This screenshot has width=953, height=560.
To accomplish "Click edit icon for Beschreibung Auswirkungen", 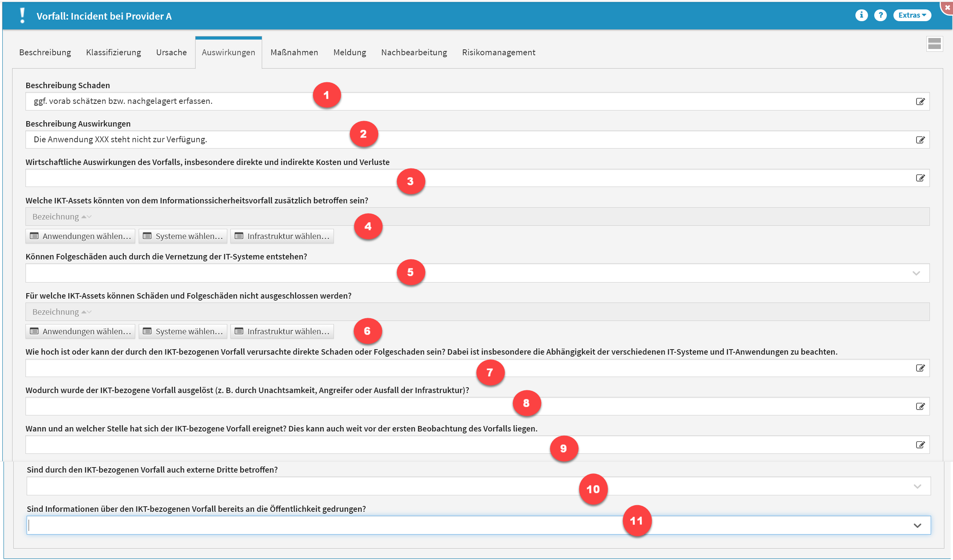I will tap(920, 140).
